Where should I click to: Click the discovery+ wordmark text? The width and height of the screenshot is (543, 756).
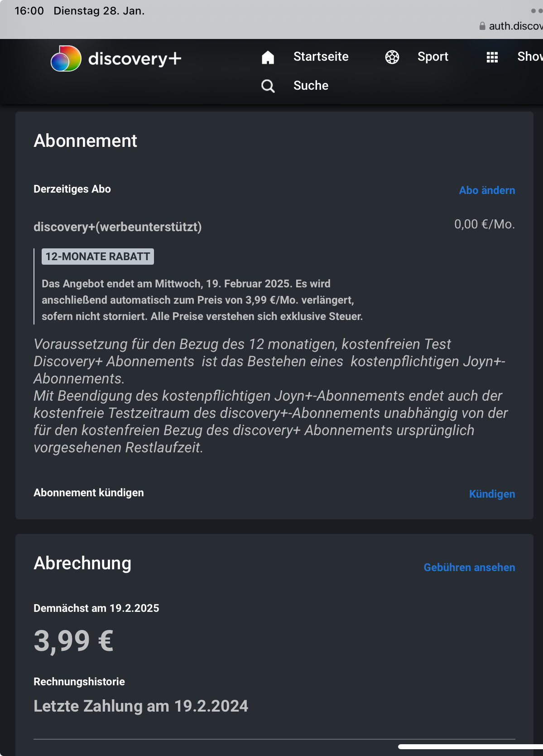pos(135,59)
